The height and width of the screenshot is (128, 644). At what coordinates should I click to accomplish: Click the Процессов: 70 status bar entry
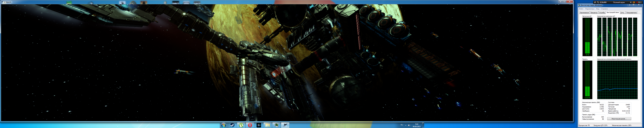[x=584, y=125]
